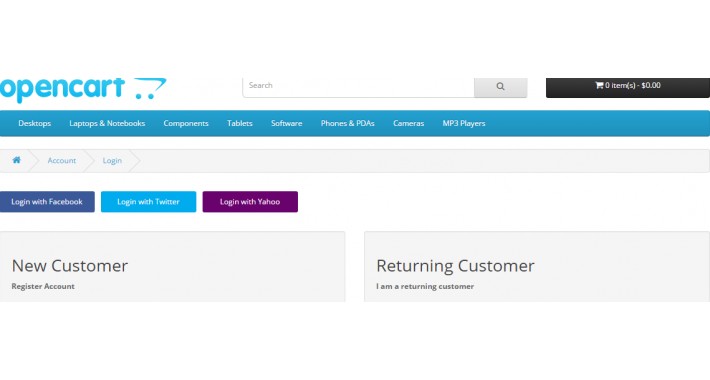Focus the Search input field

358,87
